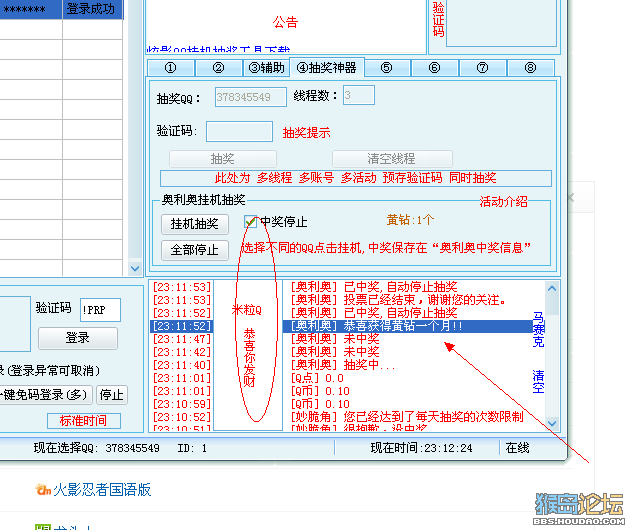630x530 pixels.
Task: Open the 火影忍者国语版 link
Action: point(102,490)
